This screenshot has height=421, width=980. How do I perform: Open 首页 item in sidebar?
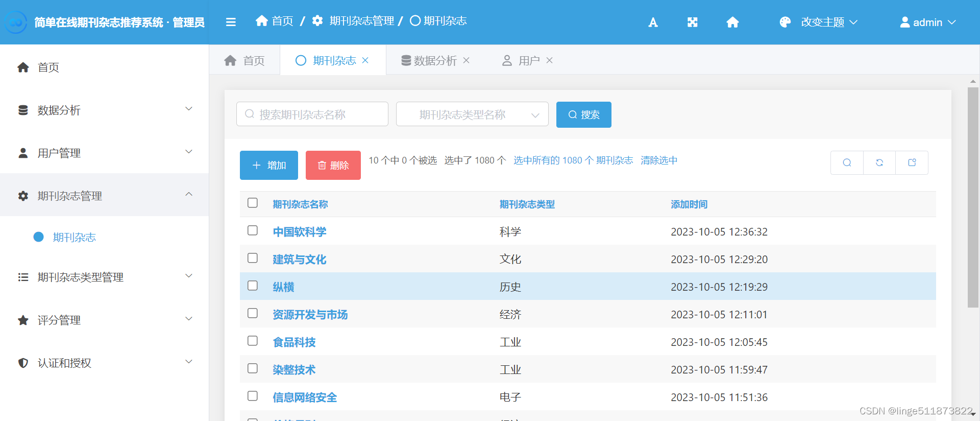48,67
